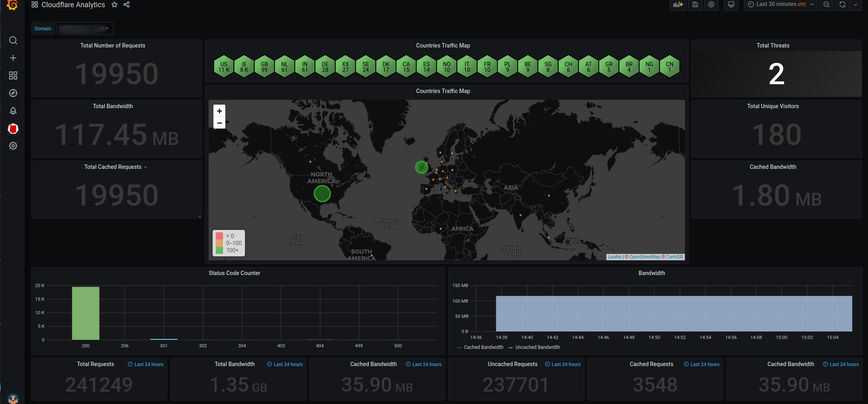Viewport: 868px width, 404px height.
Task: Click the Leaflet attribution link
Action: pos(615,257)
